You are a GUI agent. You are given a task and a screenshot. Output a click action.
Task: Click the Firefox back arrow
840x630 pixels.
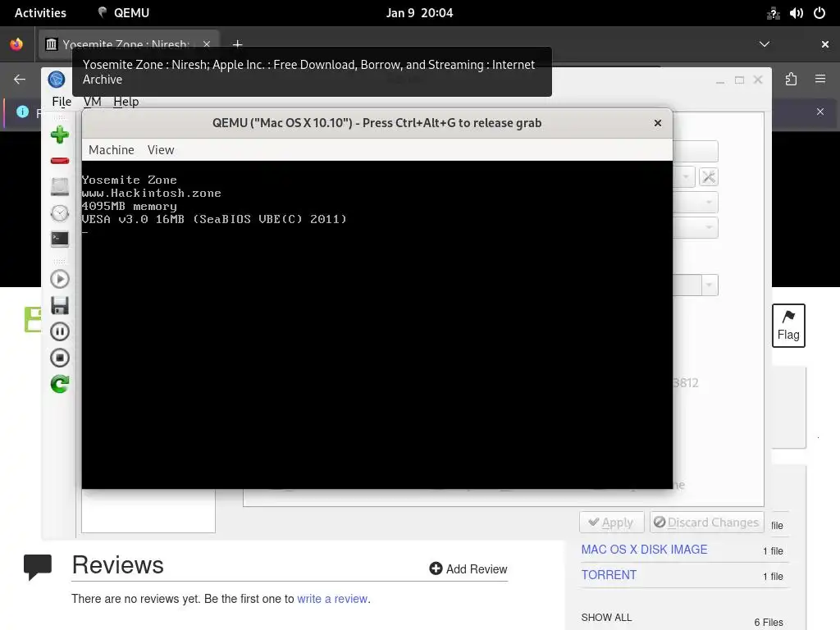20,80
